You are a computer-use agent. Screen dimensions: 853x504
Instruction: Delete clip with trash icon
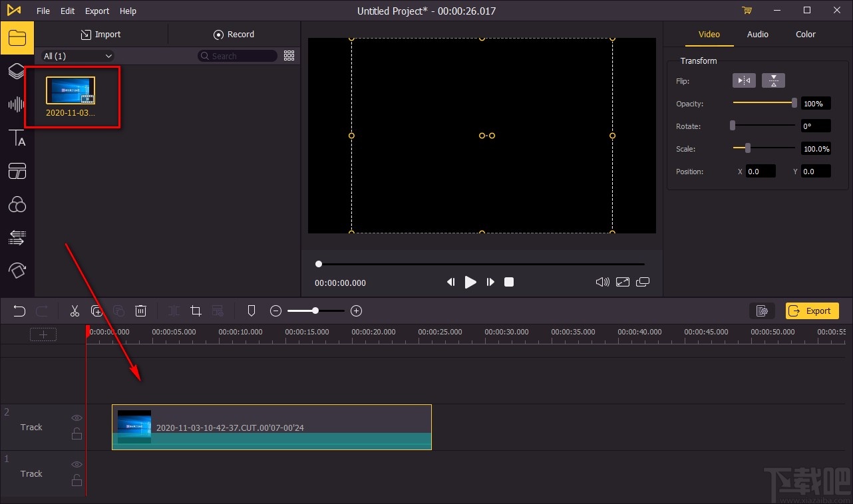[140, 311]
